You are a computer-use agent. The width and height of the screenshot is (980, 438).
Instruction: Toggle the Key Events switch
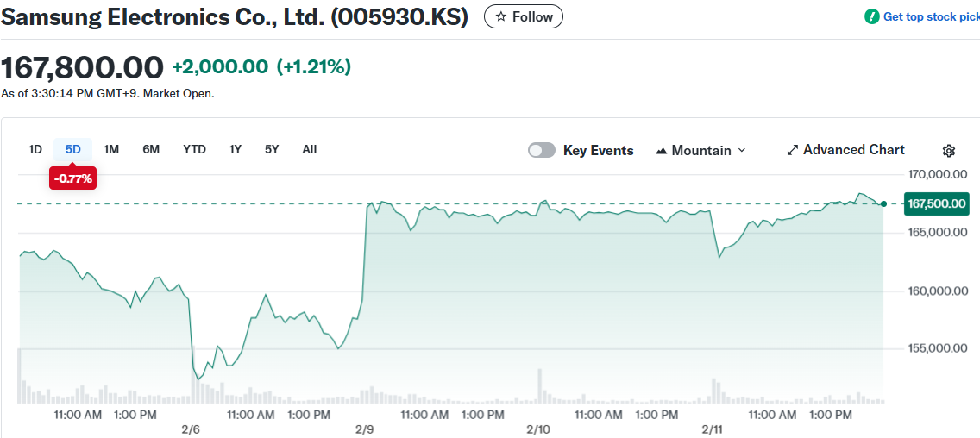(x=542, y=150)
